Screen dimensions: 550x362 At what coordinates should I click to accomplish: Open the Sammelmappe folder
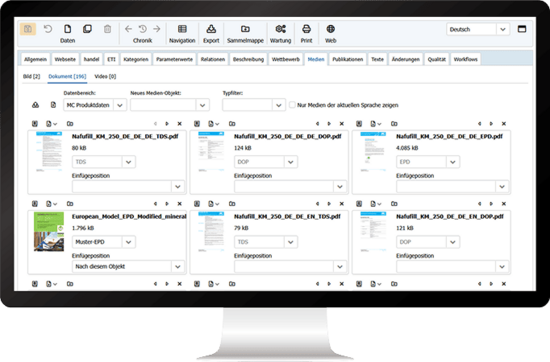(245, 34)
